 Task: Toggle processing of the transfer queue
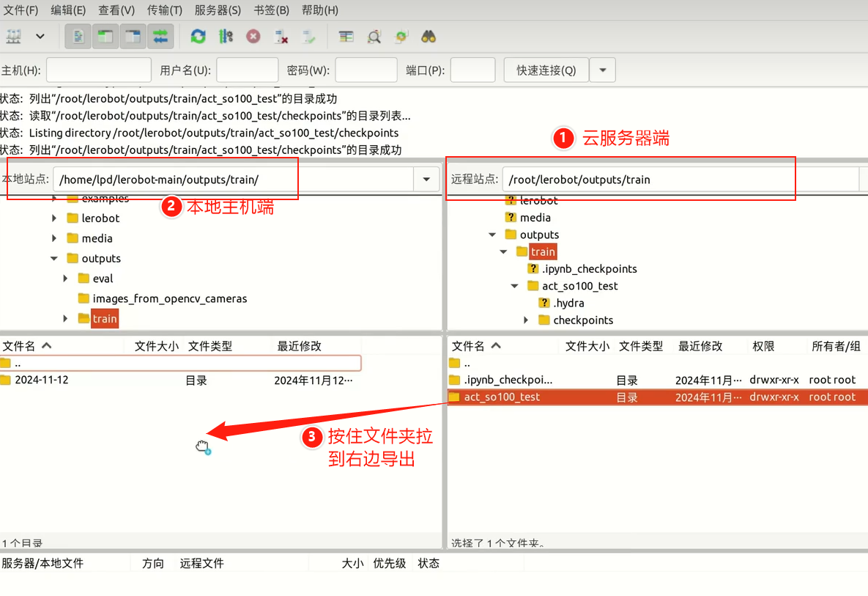(226, 37)
